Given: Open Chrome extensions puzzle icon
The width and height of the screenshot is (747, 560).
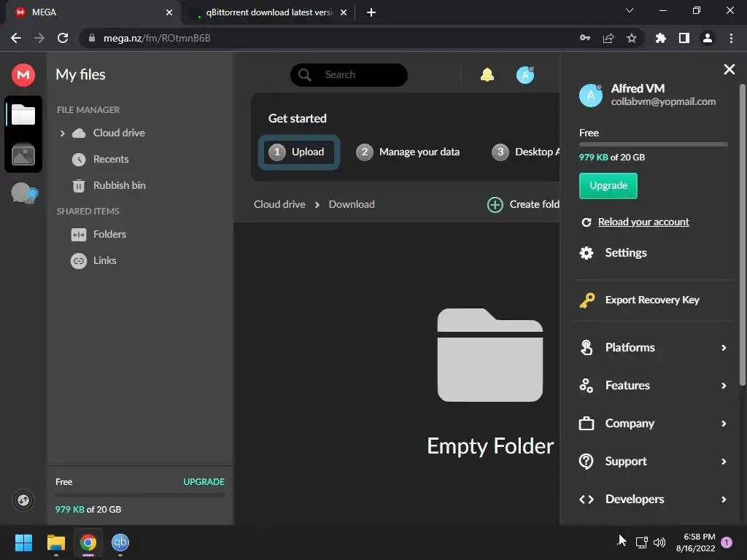Looking at the screenshot, I should pyautogui.click(x=661, y=38).
